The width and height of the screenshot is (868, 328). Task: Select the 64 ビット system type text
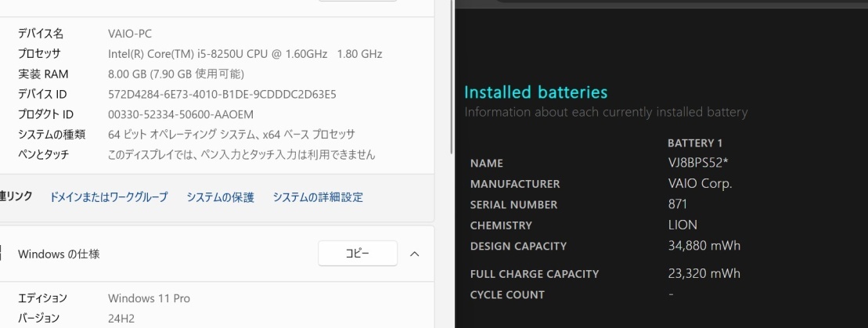[232, 135]
